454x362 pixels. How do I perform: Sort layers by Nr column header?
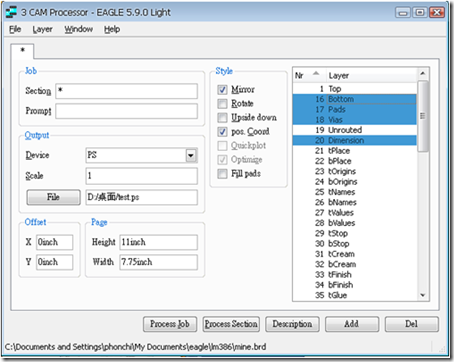click(x=309, y=76)
